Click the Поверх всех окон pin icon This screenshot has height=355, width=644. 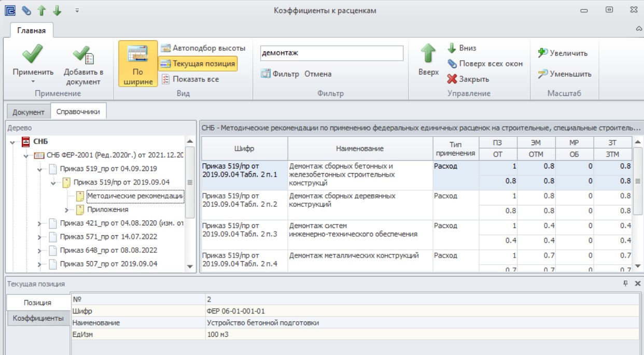click(452, 64)
